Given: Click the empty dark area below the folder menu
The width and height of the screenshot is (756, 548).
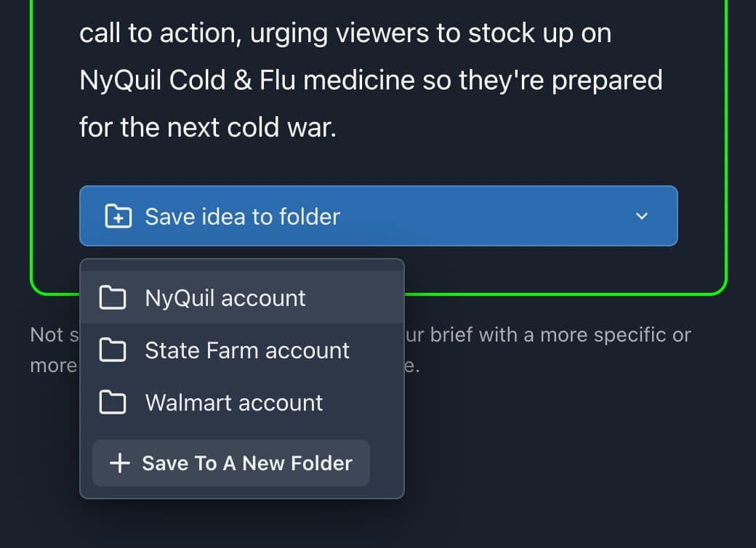Looking at the screenshot, I should (x=240, y=523).
